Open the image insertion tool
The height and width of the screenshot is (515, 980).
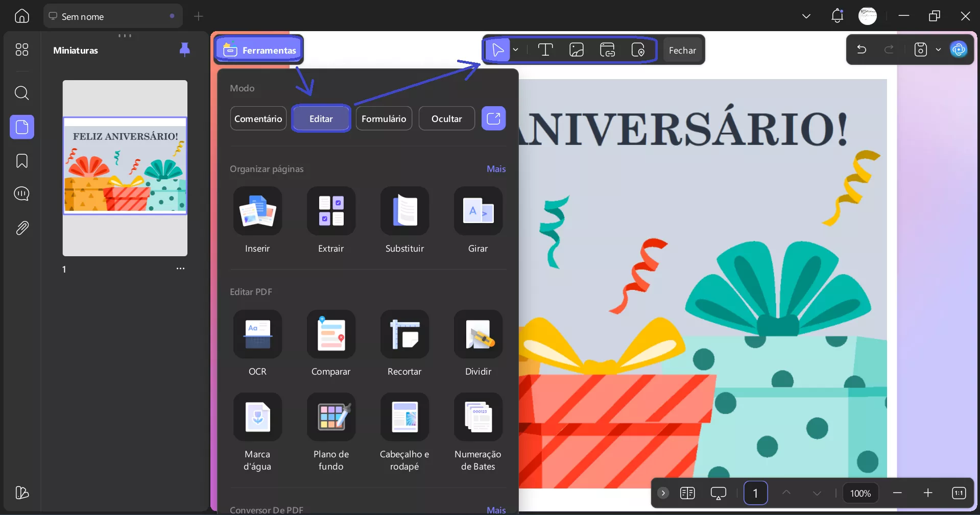coord(576,50)
